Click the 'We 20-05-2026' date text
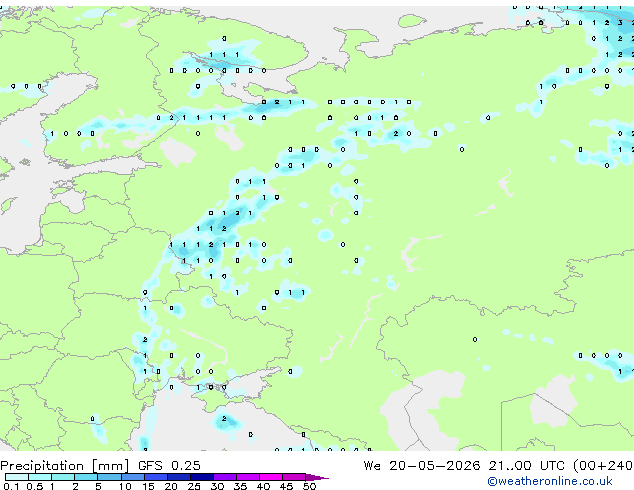 422,465
